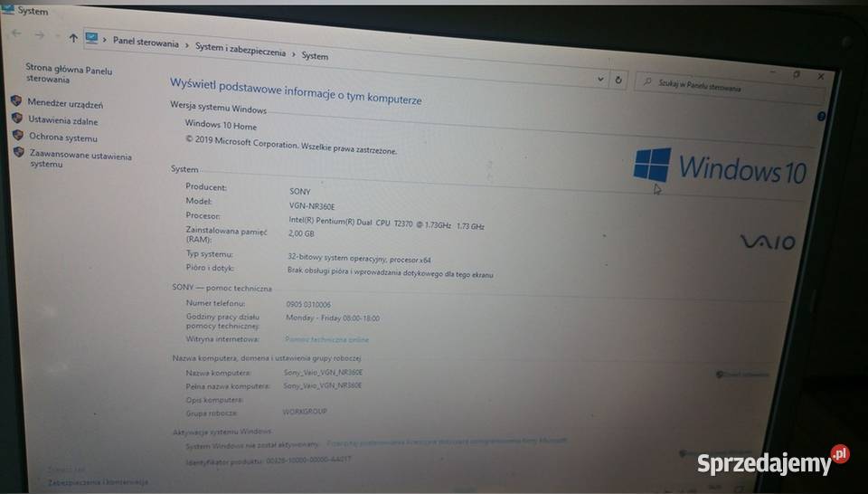Select the Nazwa komputera value Sony_Vaio_VGN_NR360E
868x494 pixels.
[324, 373]
